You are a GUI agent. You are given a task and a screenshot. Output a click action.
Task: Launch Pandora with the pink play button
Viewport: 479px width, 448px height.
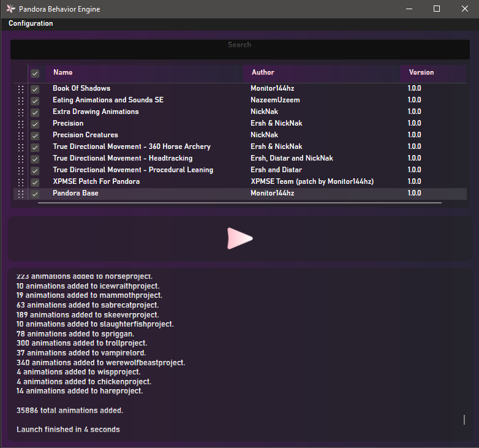tap(240, 238)
